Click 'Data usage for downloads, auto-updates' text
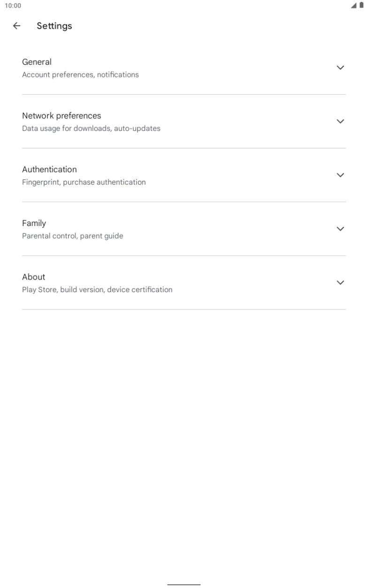 click(91, 128)
